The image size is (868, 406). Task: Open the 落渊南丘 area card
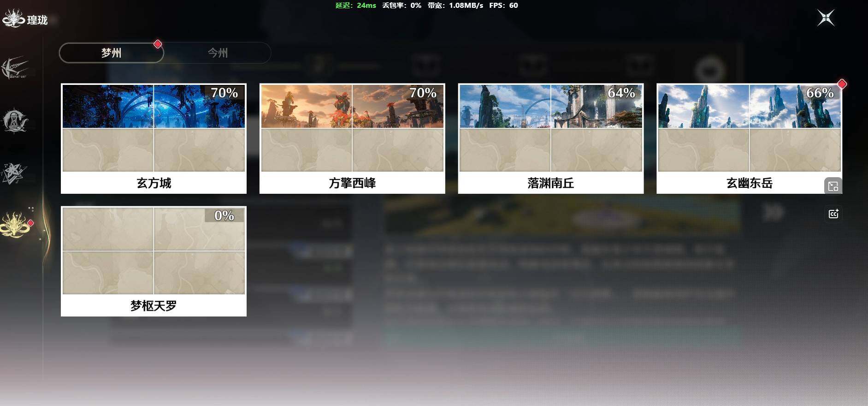551,138
